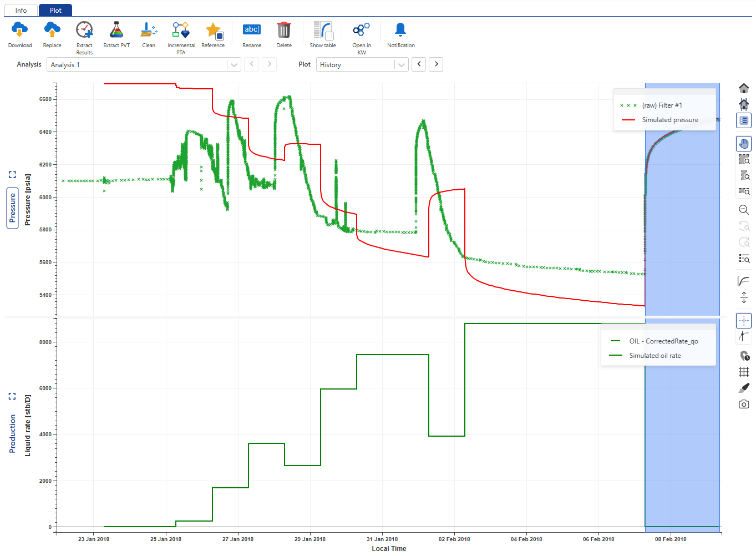756x556 pixels.
Task: Reset plot view with home icon
Action: click(x=744, y=88)
